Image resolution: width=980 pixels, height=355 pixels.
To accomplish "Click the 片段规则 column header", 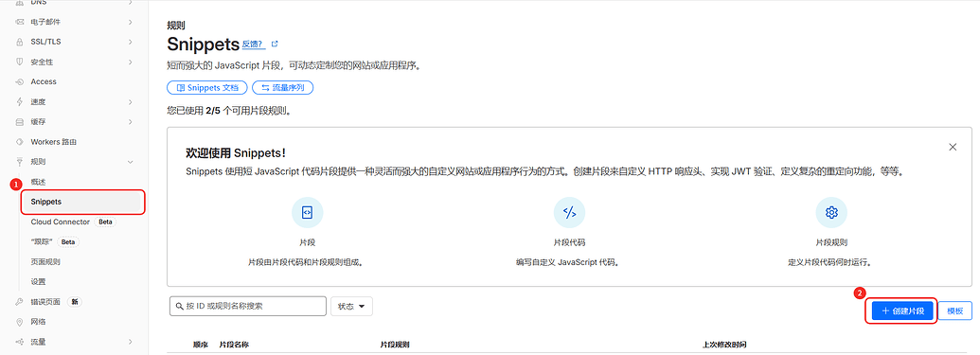I will 395,345.
